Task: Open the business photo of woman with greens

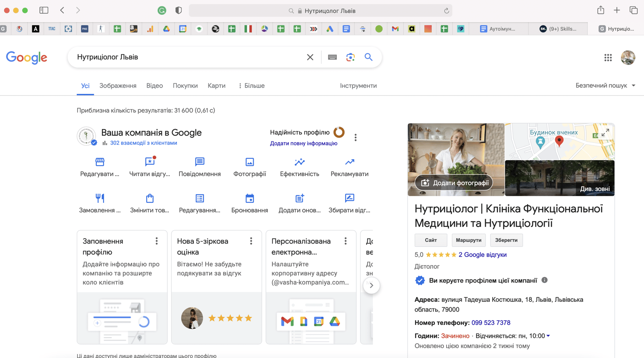Action: [x=456, y=159]
